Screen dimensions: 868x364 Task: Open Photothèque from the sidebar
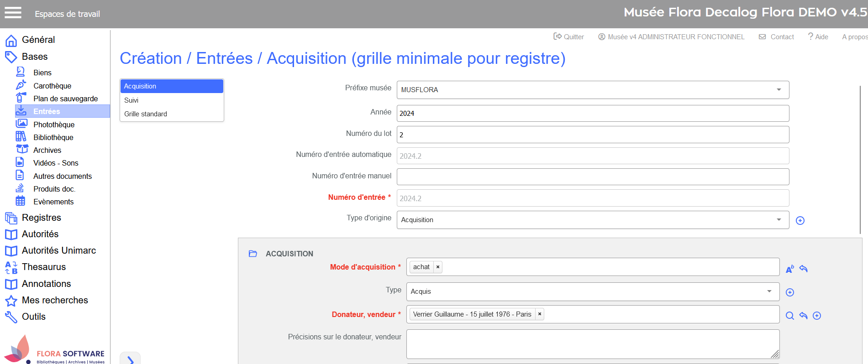pyautogui.click(x=53, y=125)
